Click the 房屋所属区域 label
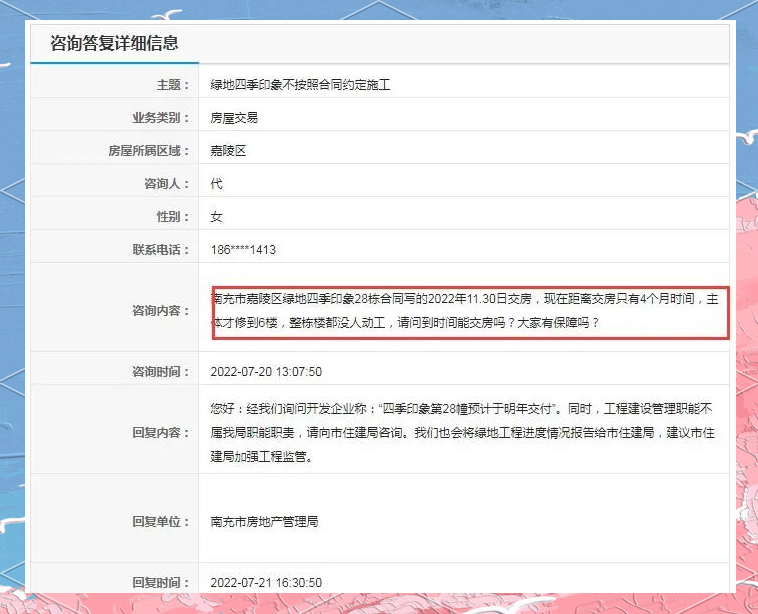The height and width of the screenshot is (614, 758). click(148, 151)
